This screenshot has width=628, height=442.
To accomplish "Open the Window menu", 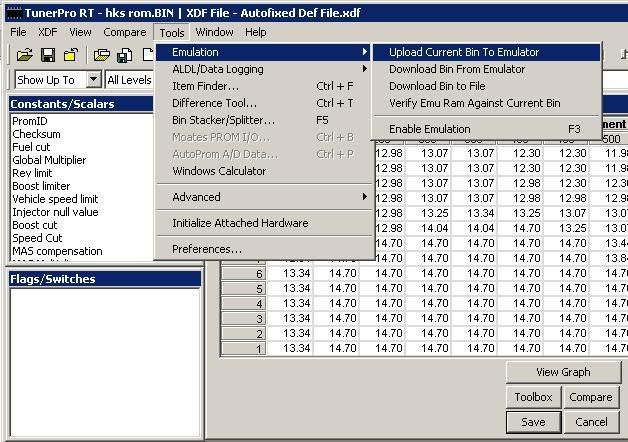I will tap(214, 32).
